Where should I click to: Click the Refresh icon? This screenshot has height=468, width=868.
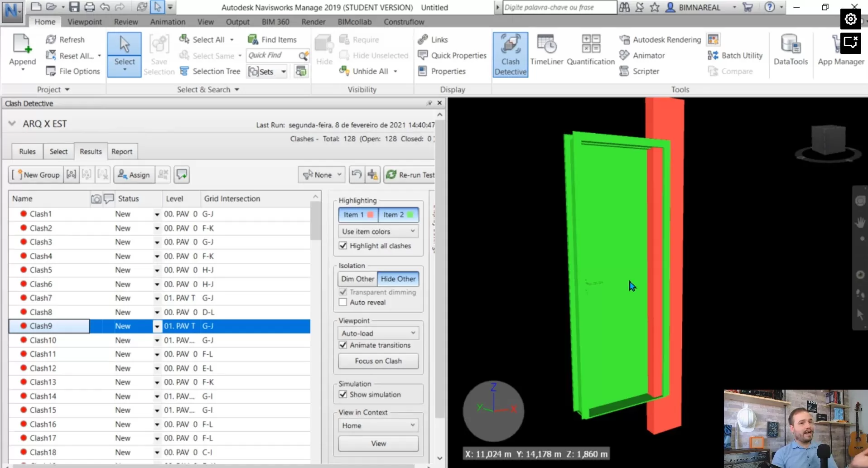coord(51,39)
